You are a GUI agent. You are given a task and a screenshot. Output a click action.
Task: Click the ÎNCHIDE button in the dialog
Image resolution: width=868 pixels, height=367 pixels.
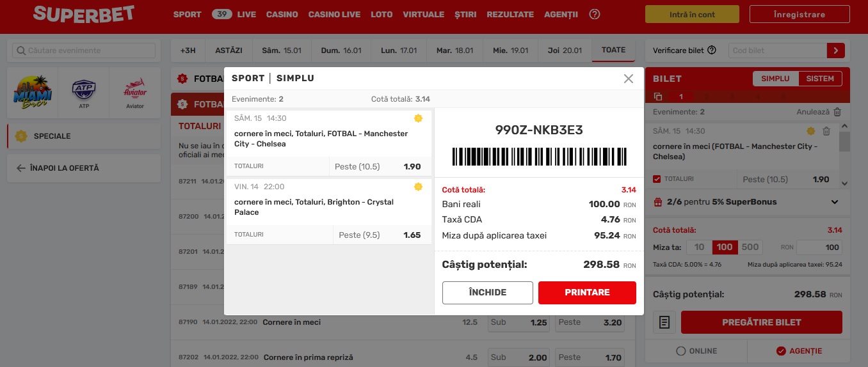pos(487,292)
